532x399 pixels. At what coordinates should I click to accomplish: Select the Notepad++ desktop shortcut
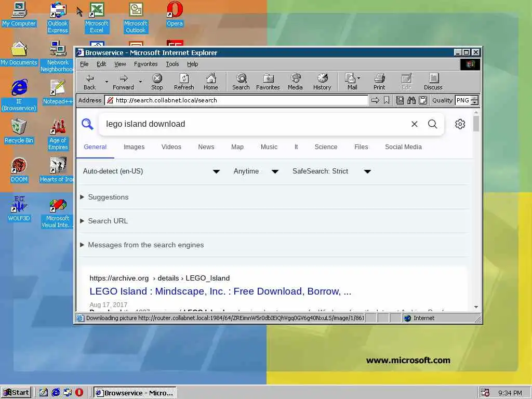(x=58, y=92)
